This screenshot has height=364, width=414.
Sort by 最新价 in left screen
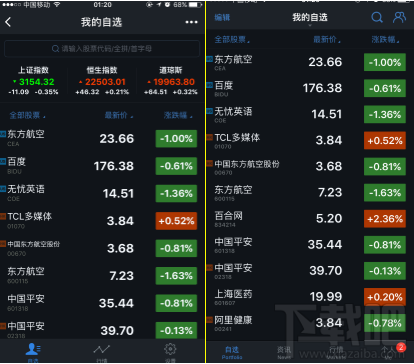[x=119, y=115]
